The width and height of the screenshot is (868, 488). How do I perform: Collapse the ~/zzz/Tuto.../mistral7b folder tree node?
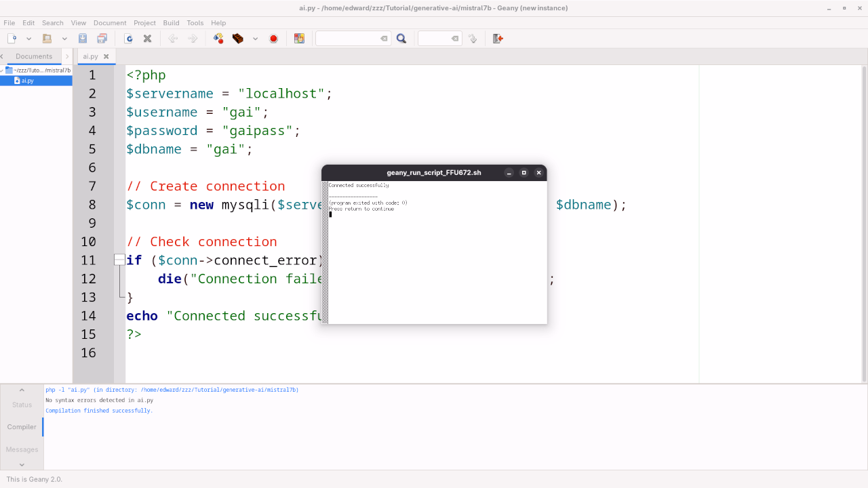coord(2,70)
